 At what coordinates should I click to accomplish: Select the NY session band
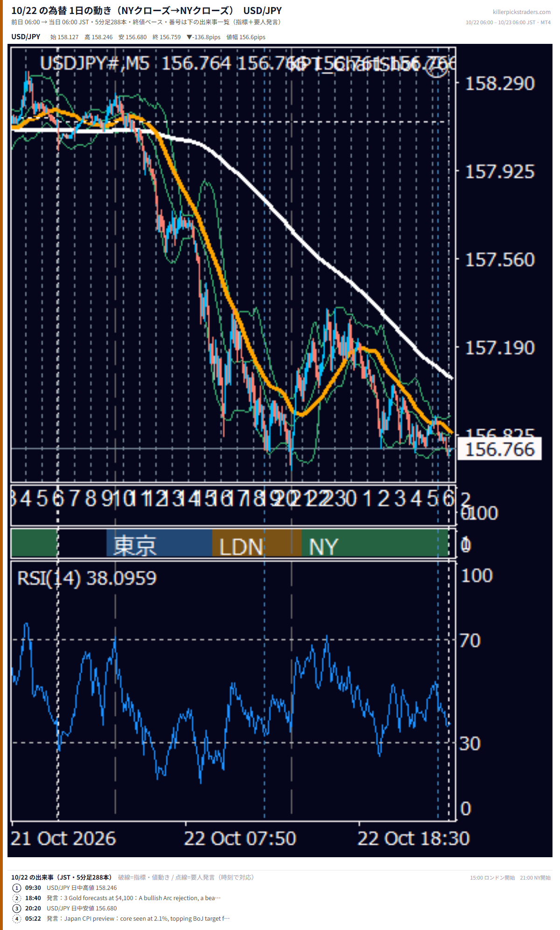coord(375,542)
